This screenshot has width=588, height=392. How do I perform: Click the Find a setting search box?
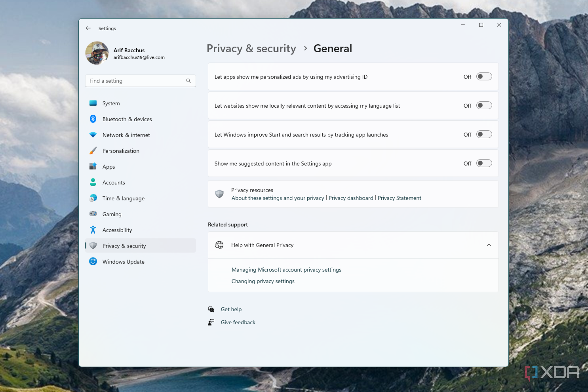click(x=140, y=81)
